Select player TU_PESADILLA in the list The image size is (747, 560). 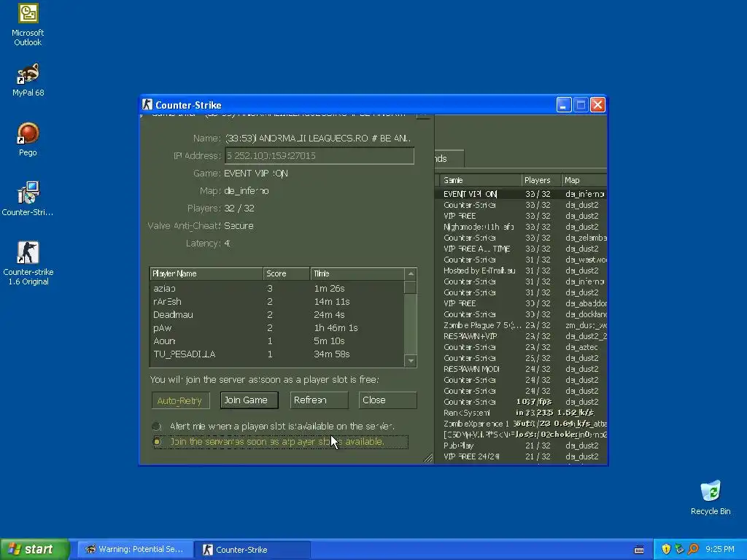[x=276, y=354]
